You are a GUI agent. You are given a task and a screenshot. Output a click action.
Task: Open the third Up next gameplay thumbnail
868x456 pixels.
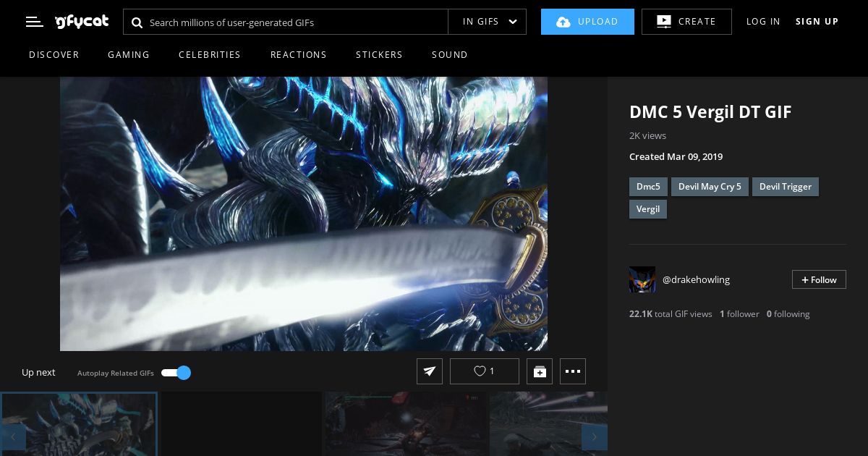405,424
